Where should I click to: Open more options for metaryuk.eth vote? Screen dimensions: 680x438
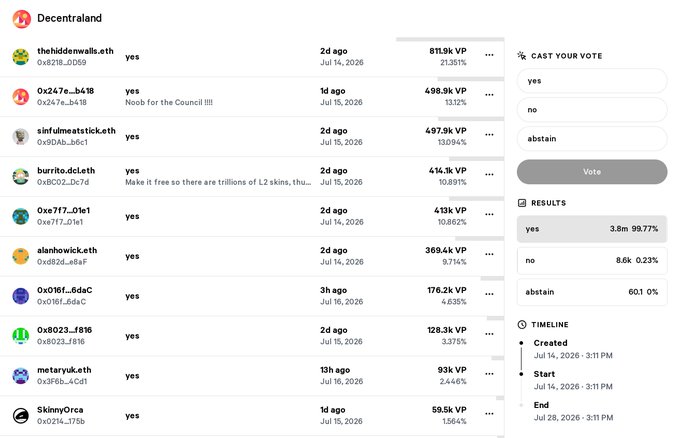489,374
